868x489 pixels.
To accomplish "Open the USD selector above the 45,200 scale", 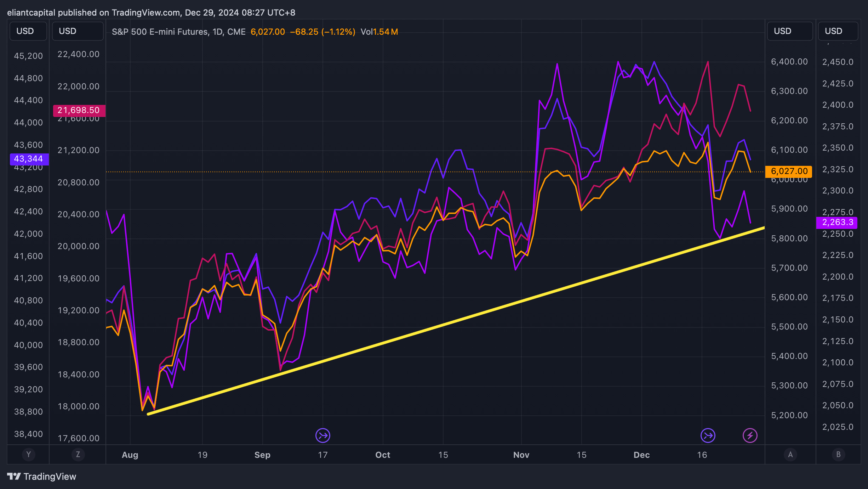I will click(x=28, y=31).
